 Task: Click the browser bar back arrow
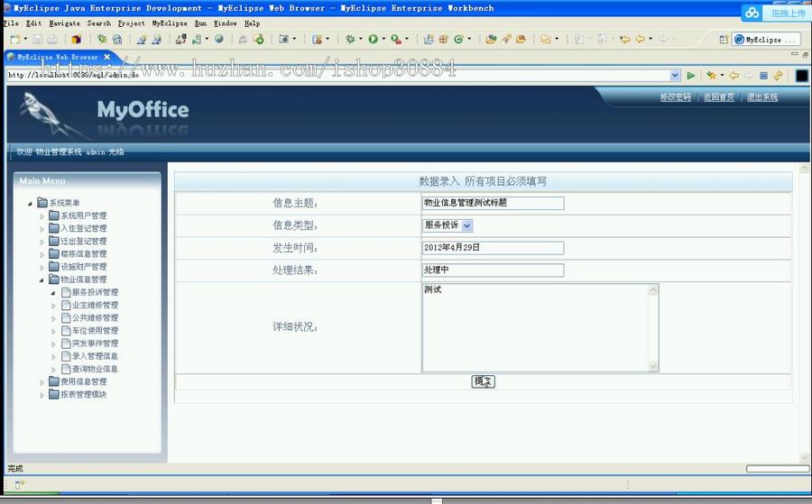[734, 76]
